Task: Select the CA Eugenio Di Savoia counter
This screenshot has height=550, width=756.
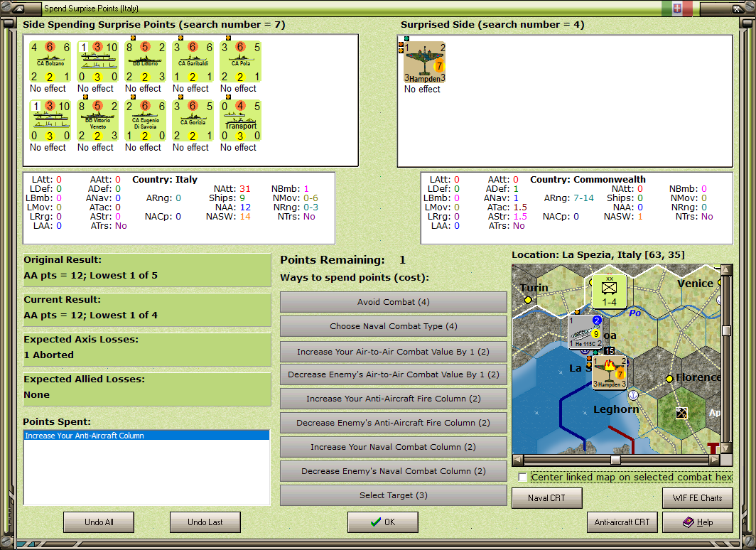Action: (x=145, y=121)
